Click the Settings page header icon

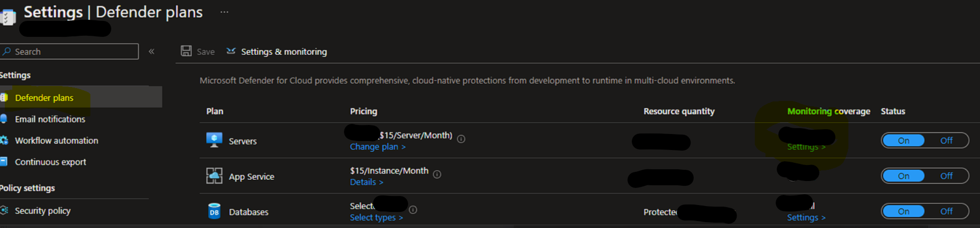[7, 17]
